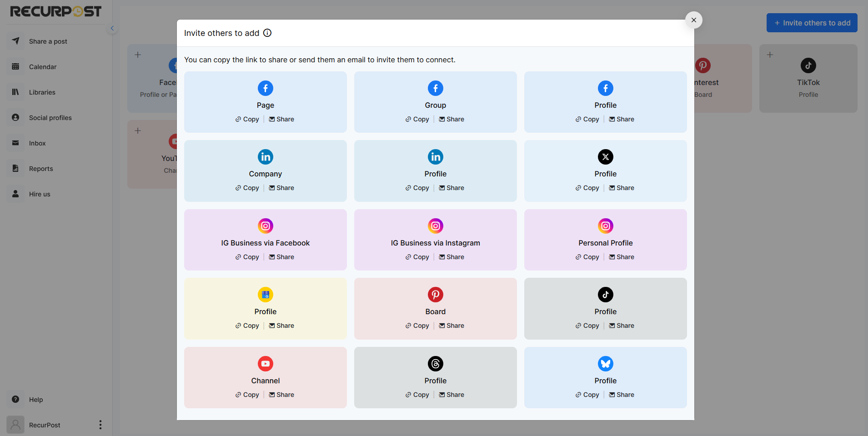
Task: Click the Bluesky Profile icon
Action: coord(606,364)
